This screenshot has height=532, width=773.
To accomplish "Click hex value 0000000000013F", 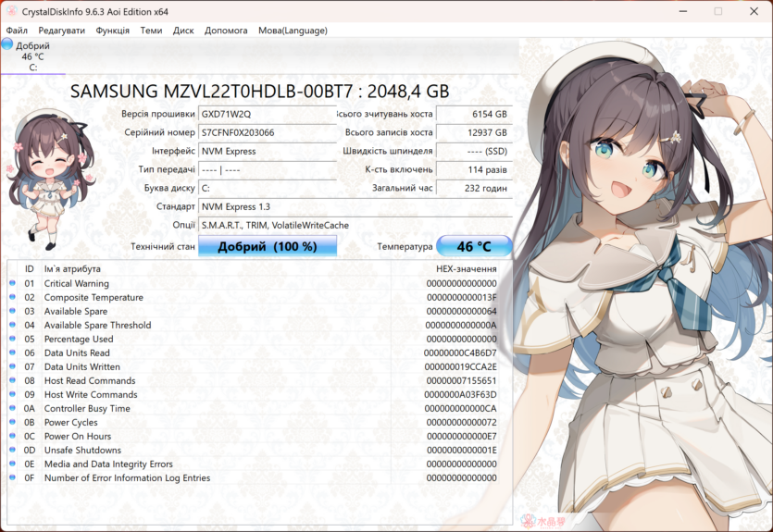I will pos(461,298).
